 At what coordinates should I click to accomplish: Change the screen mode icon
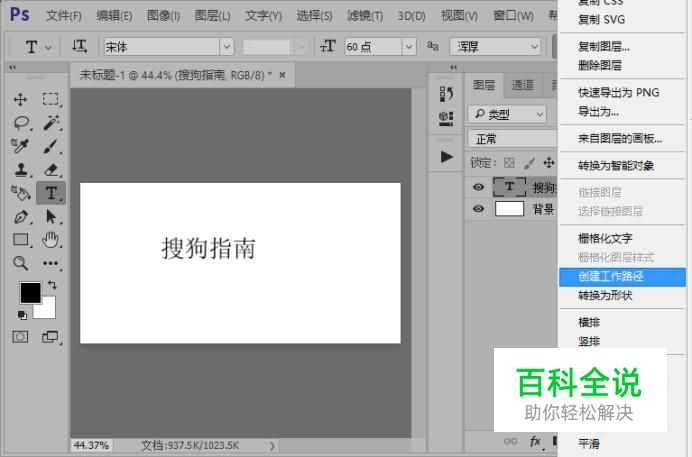click(x=50, y=337)
